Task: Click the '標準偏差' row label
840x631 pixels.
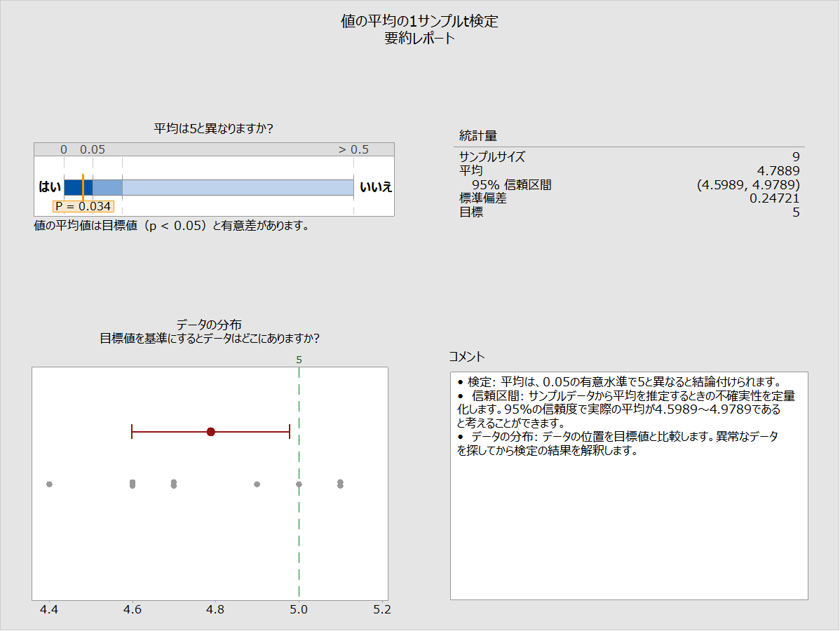Action: (x=482, y=198)
